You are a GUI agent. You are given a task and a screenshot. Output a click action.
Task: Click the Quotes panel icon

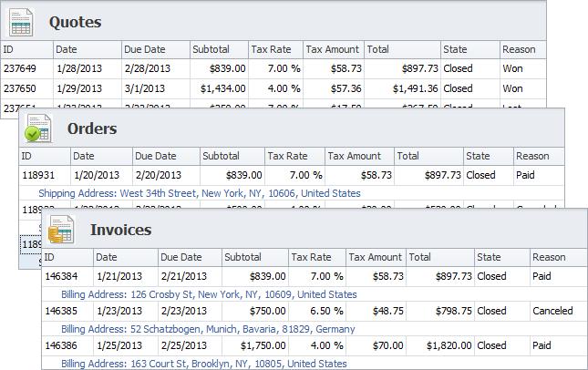point(20,22)
